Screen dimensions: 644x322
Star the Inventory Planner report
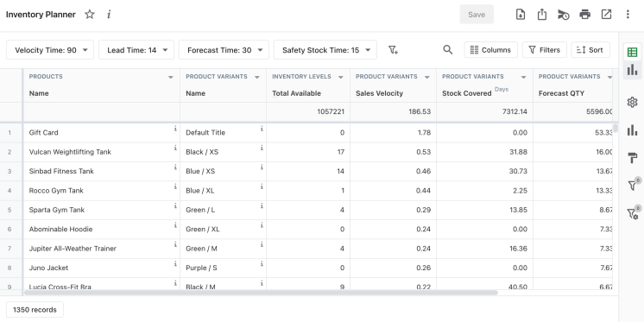[90, 15]
